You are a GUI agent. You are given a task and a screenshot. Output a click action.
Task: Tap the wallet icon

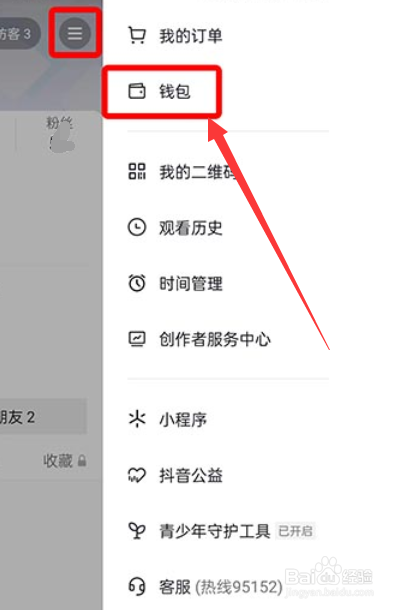click(137, 91)
